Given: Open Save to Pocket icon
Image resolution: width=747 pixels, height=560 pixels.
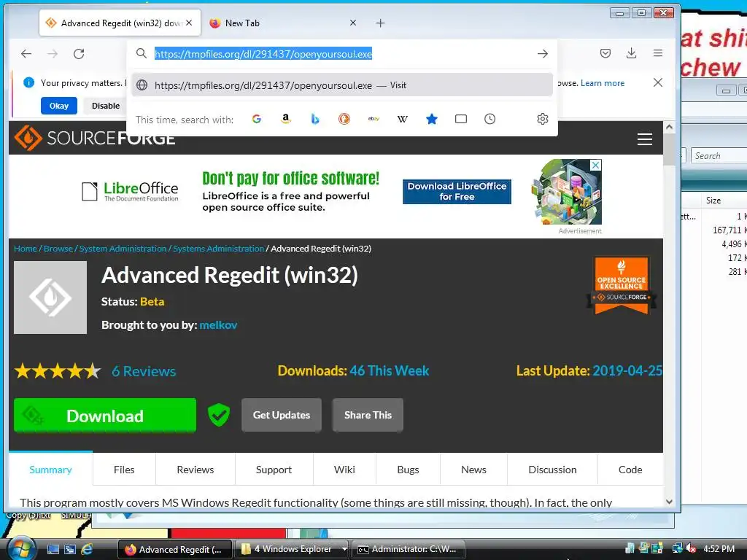Looking at the screenshot, I should 605,53.
